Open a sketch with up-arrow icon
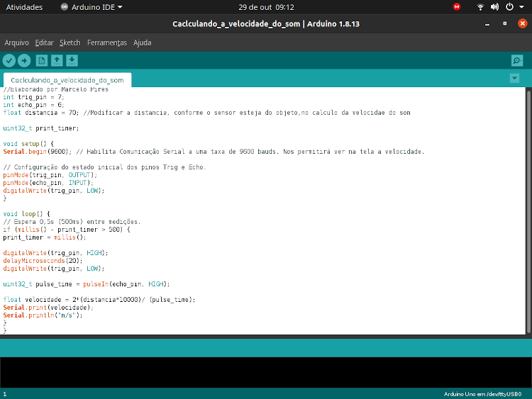The image size is (532, 399). 57,61
